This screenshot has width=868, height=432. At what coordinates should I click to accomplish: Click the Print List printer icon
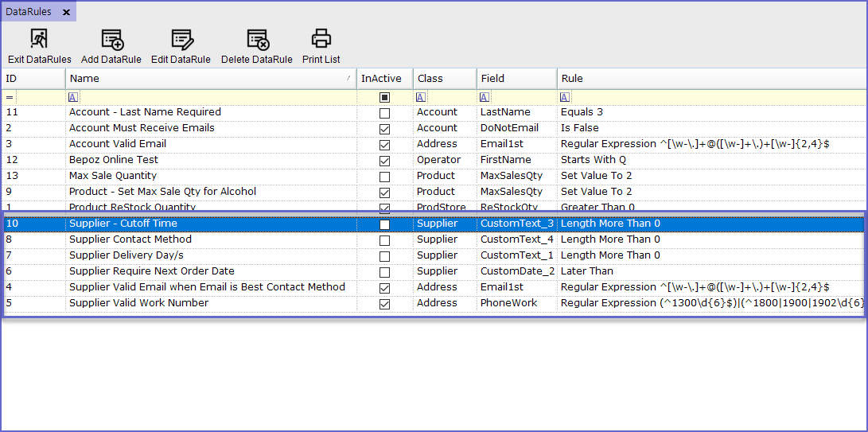point(321,38)
